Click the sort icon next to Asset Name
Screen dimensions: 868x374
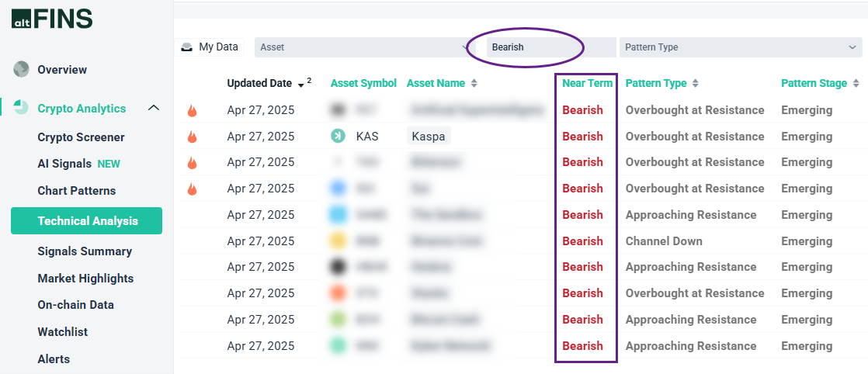tap(474, 84)
